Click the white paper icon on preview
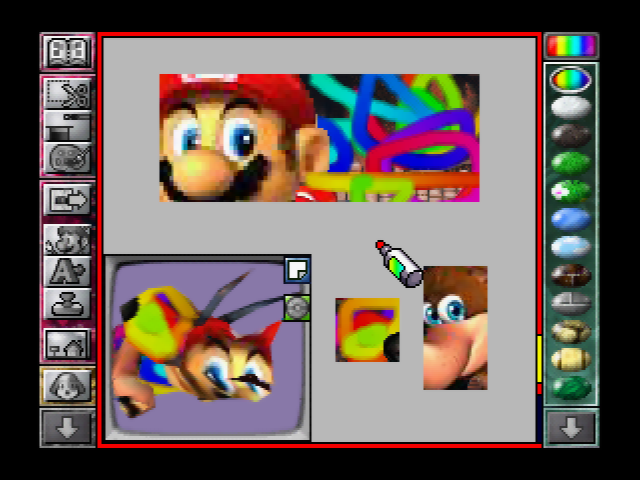The image size is (640, 480). (x=296, y=269)
